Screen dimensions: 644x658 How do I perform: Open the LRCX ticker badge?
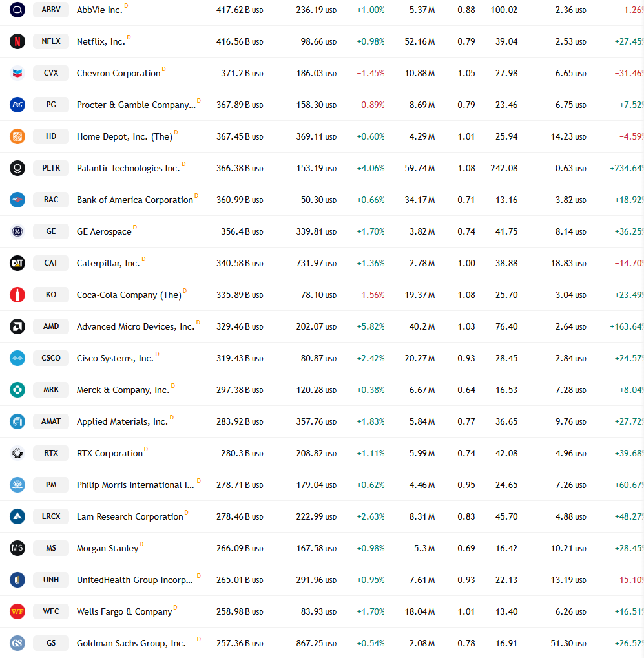point(51,516)
